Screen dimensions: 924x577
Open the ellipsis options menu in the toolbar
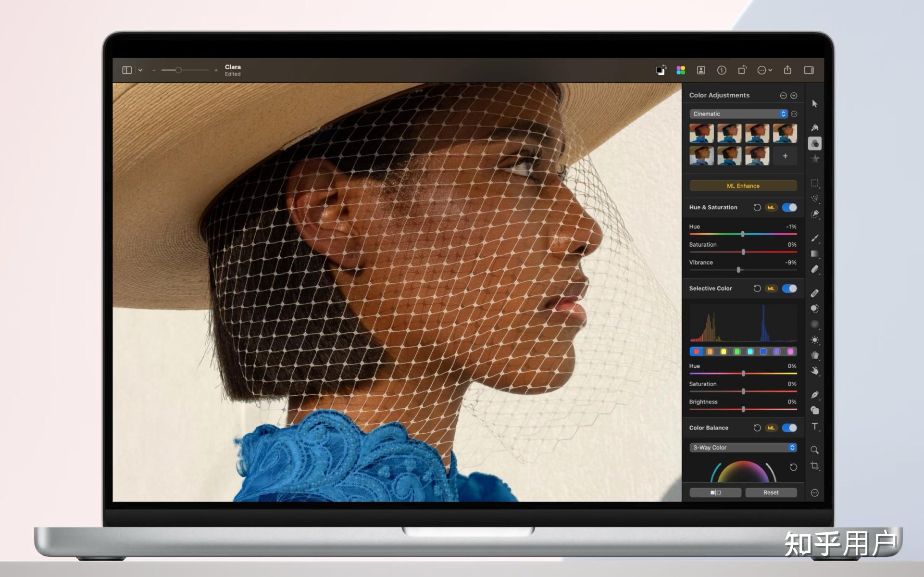tap(762, 70)
